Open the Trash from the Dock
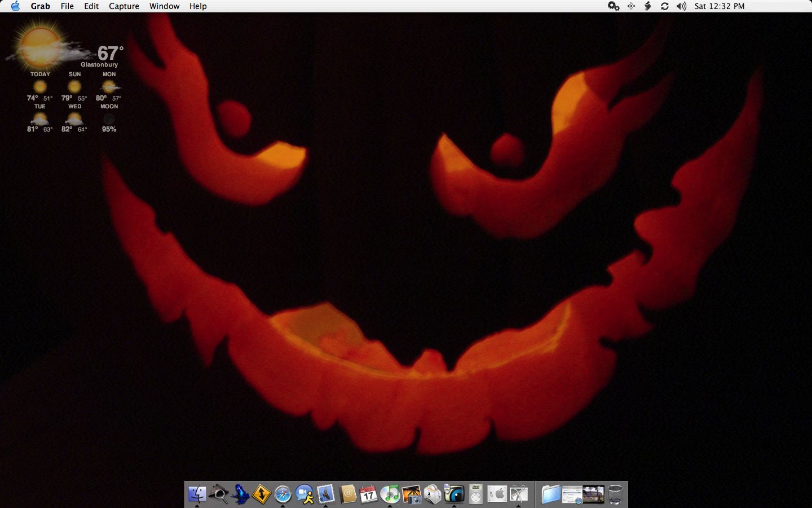Image resolution: width=812 pixels, height=508 pixels. coord(614,494)
